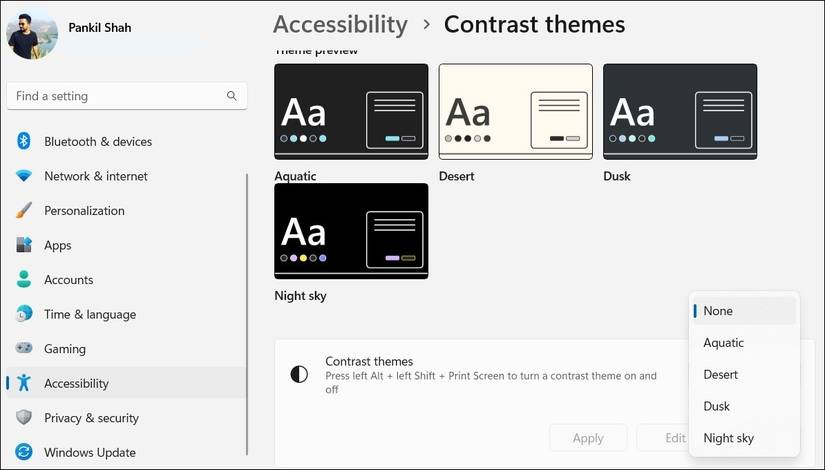The height and width of the screenshot is (470, 825).
Task: Click the Night sky theme preview thumbnail
Action: 351,231
